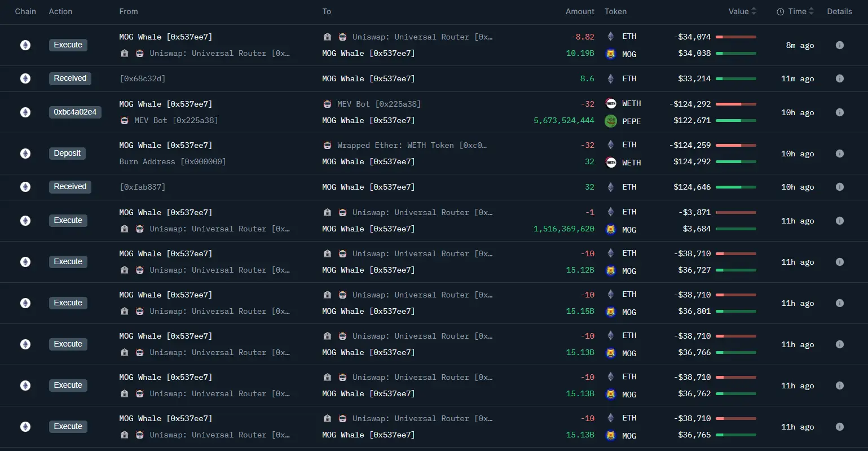Open the sender address 0xfab837
The width and height of the screenshot is (868, 451).
click(x=142, y=187)
